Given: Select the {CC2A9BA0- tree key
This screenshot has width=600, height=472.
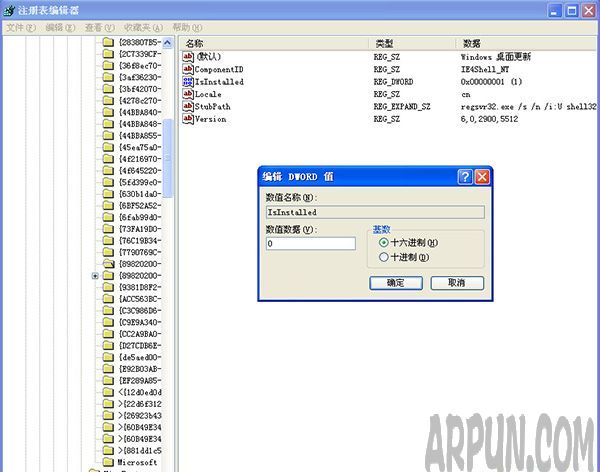Looking at the screenshot, I should click(140, 334).
